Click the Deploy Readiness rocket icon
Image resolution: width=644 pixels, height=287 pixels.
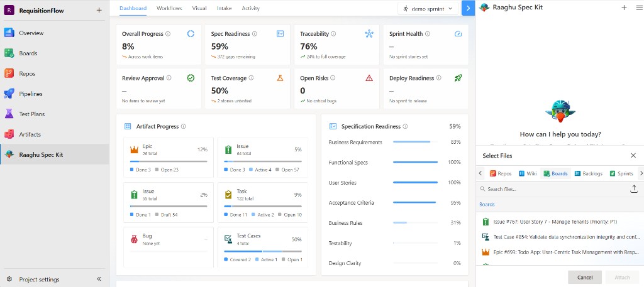[x=458, y=78]
